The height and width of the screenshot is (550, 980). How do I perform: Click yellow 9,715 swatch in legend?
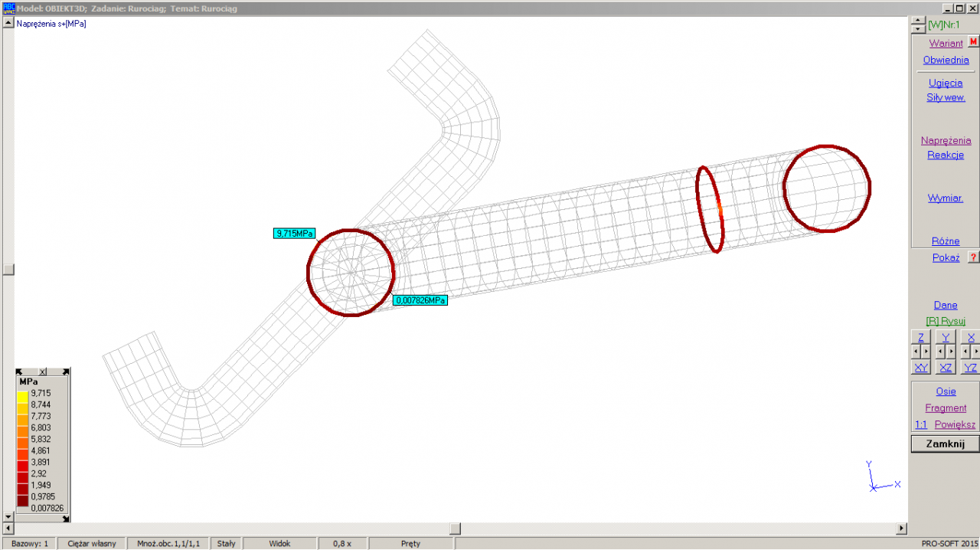coord(23,394)
